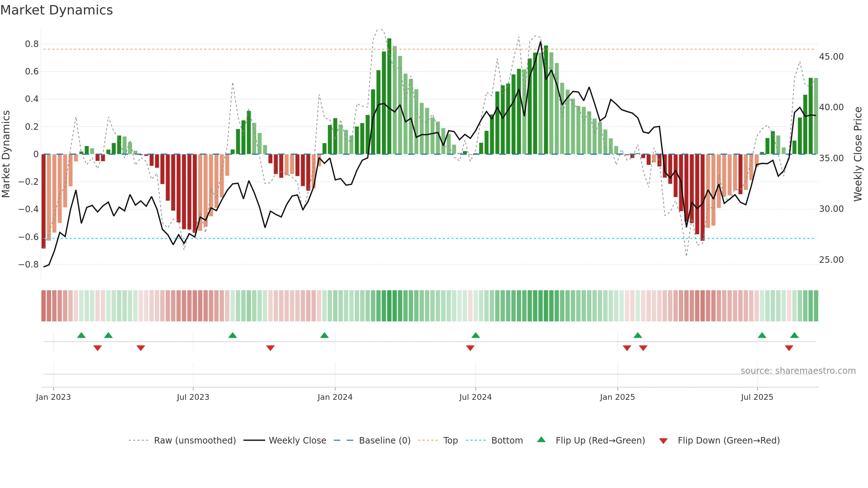Click the 0.8 left axis tick
The height and width of the screenshot is (488, 868).
click(32, 44)
